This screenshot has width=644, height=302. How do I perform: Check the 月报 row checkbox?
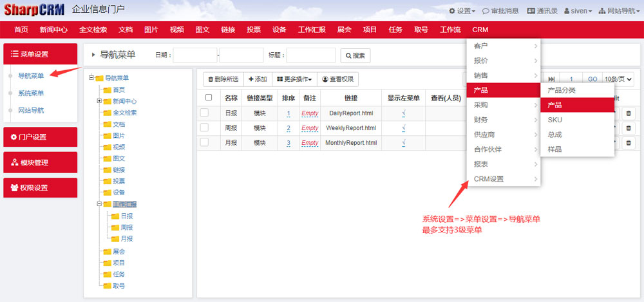204,142
